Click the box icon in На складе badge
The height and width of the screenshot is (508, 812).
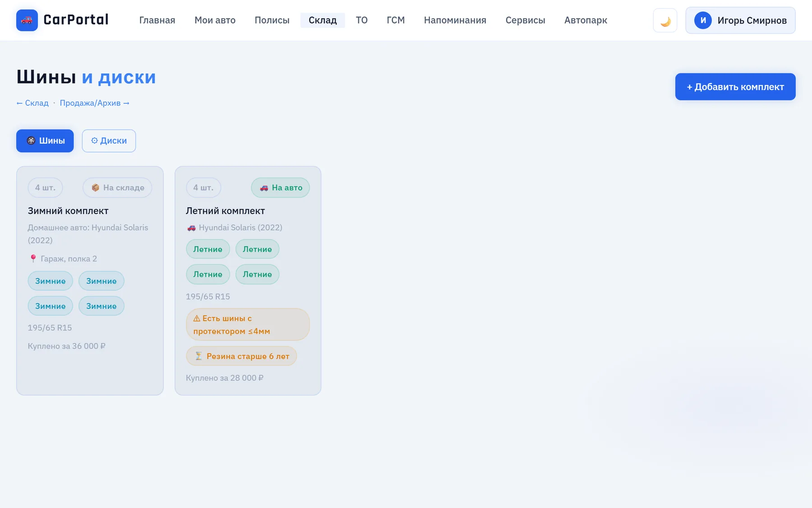(95, 188)
